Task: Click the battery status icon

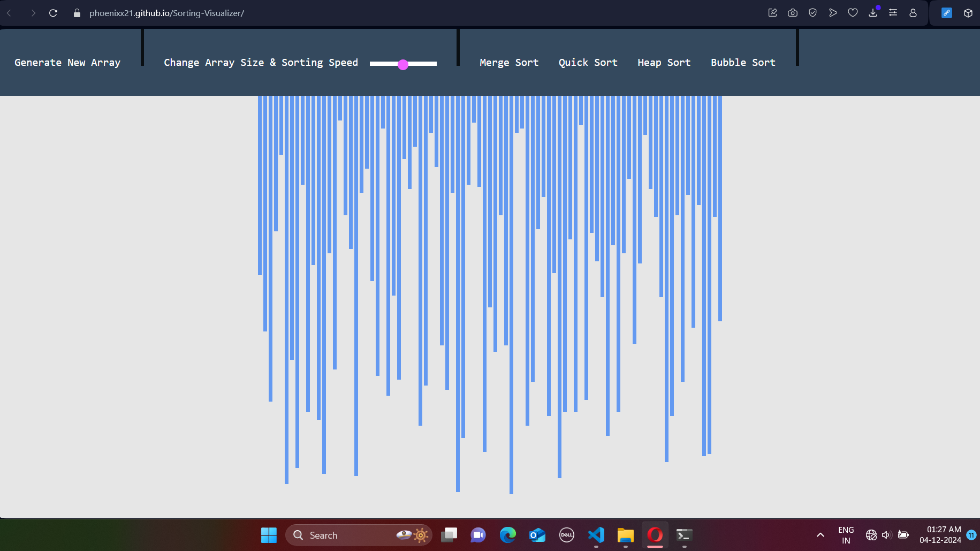Action: 903,535
